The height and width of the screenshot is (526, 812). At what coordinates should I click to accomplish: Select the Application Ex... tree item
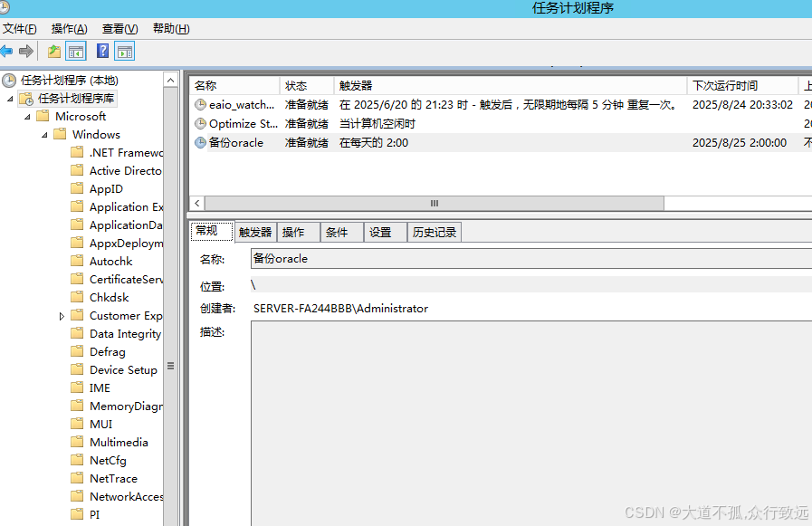pos(126,207)
